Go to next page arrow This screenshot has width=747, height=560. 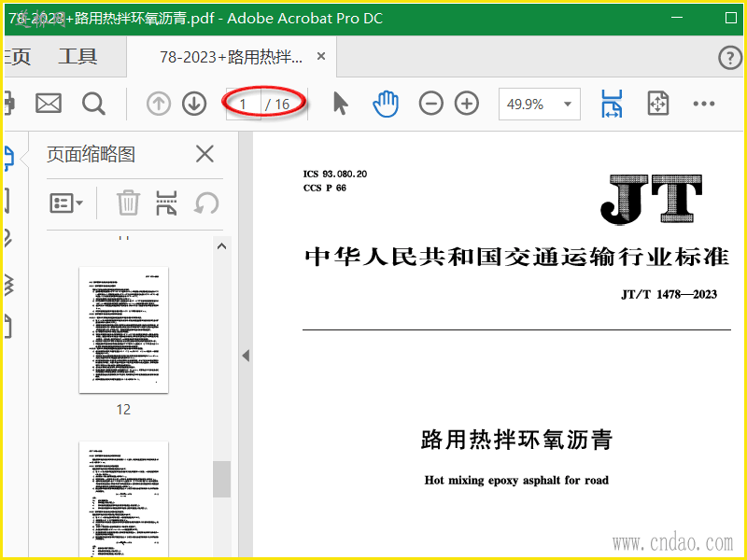point(194,104)
